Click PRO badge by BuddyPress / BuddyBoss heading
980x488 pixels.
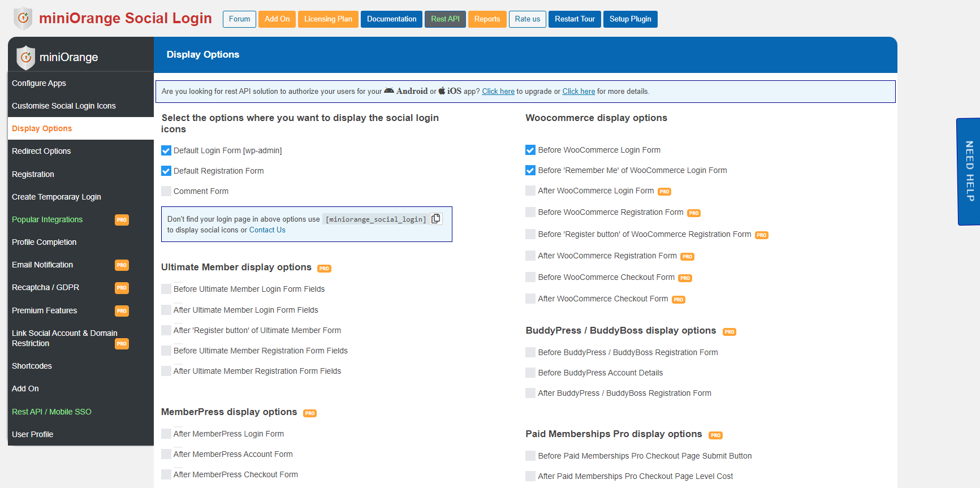[729, 332]
